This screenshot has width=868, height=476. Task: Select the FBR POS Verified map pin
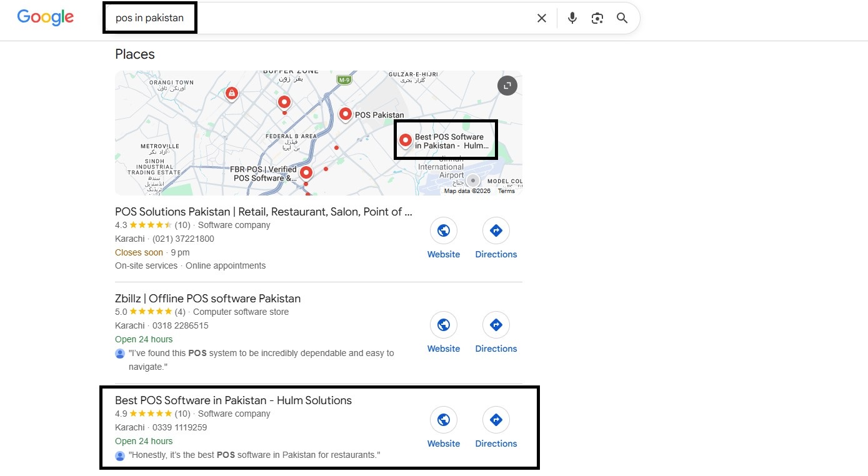pyautogui.click(x=306, y=173)
